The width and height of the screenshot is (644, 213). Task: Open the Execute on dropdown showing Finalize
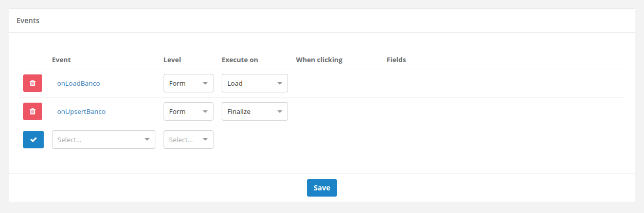point(255,111)
